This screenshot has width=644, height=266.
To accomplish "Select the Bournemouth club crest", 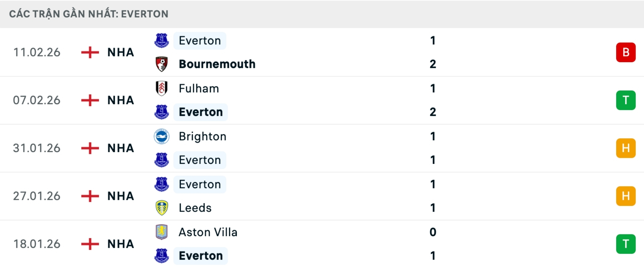I will click(x=161, y=64).
